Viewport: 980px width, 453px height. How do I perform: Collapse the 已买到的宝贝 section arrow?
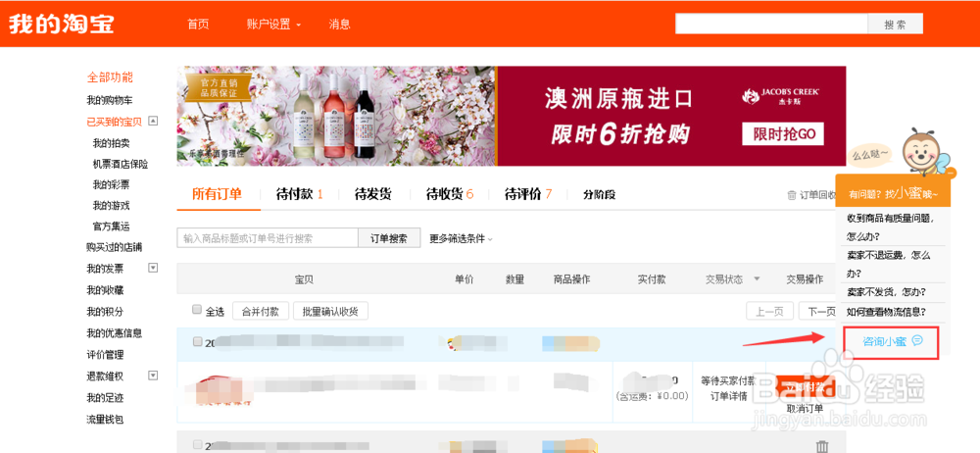[x=153, y=122]
